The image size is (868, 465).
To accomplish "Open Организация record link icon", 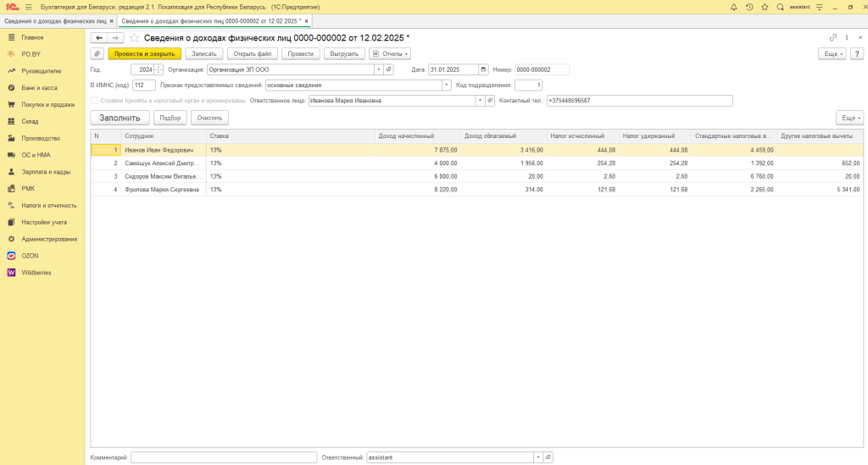I will [388, 69].
